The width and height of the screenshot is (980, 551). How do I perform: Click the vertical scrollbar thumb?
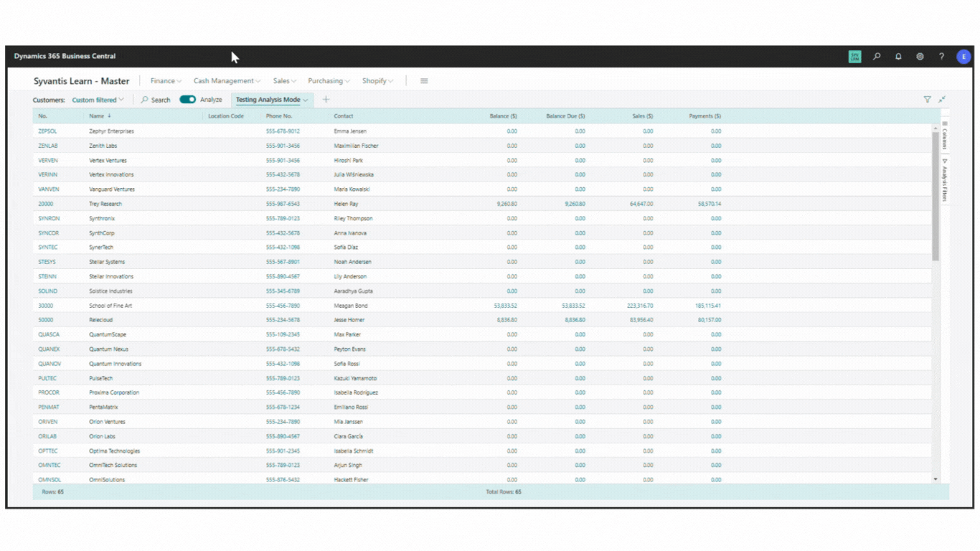point(936,195)
